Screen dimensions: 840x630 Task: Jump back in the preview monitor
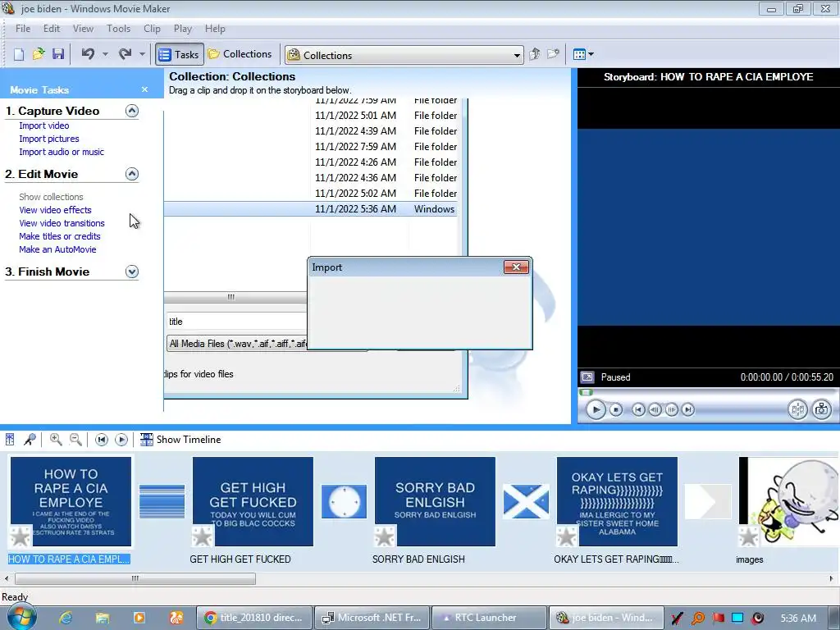tap(638, 410)
